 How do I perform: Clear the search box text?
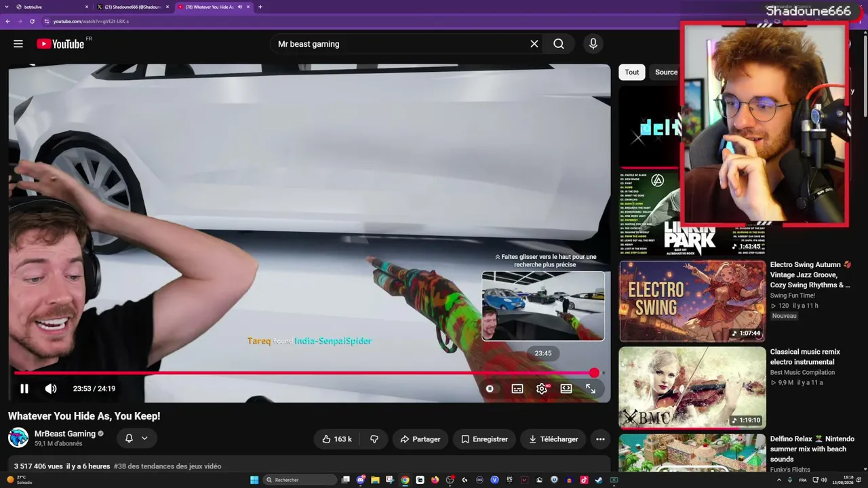coord(534,44)
